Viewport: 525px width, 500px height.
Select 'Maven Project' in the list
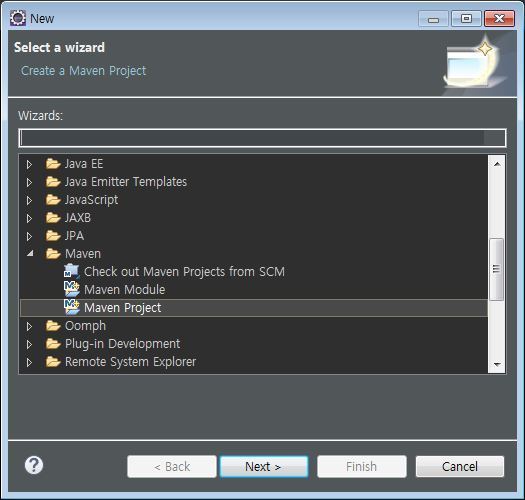(123, 308)
